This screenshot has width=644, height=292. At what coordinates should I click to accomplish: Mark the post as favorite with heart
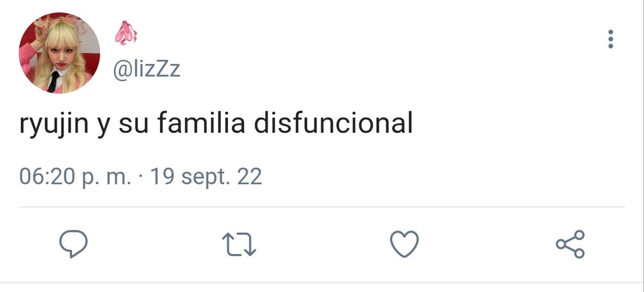point(404,244)
